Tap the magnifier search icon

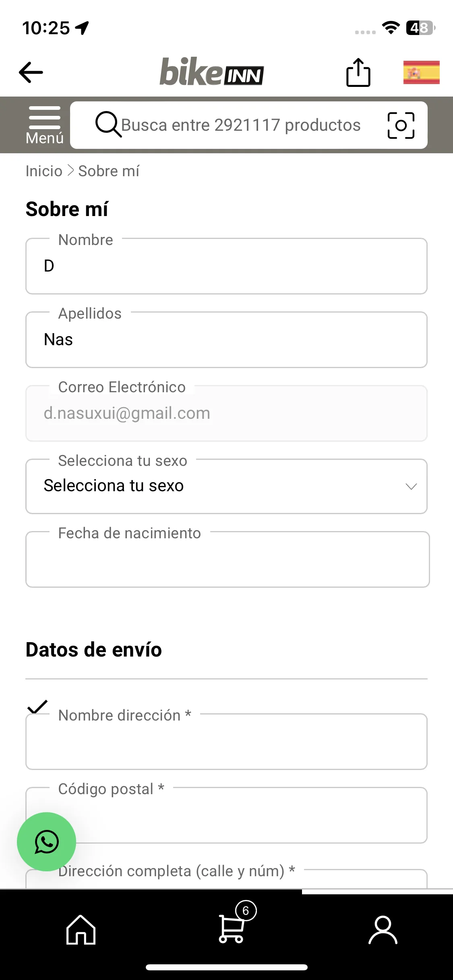point(108,124)
